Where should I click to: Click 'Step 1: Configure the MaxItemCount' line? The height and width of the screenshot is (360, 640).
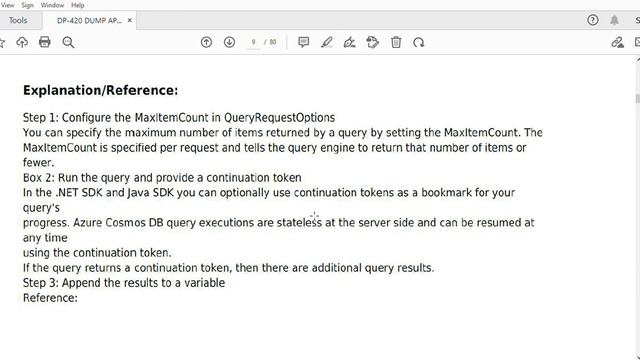coord(179,118)
